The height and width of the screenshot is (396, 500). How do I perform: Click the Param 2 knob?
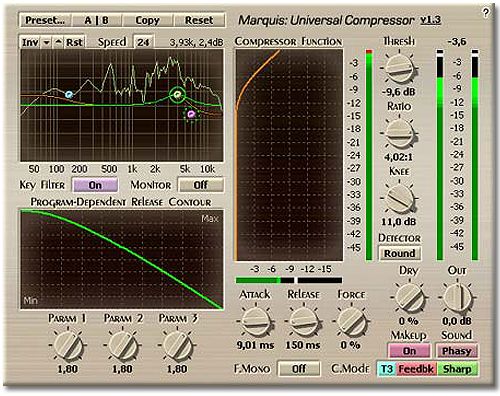(x=122, y=345)
